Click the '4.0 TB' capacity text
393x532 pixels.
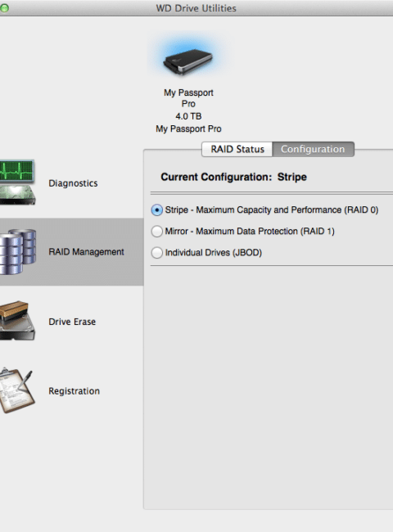(188, 116)
